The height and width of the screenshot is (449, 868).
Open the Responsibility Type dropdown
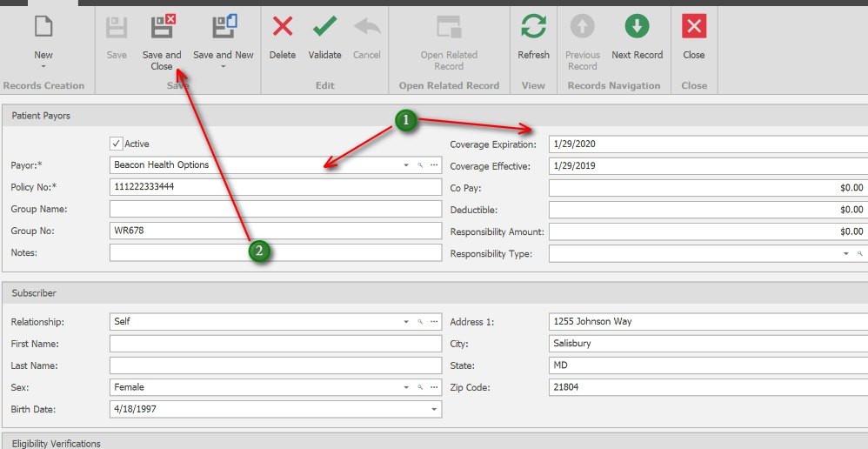click(846, 254)
